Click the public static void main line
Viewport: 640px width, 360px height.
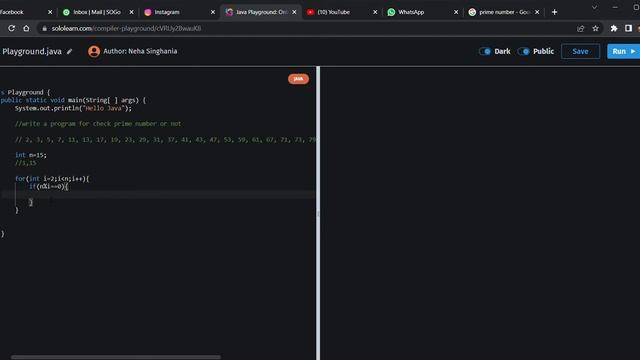(73, 100)
